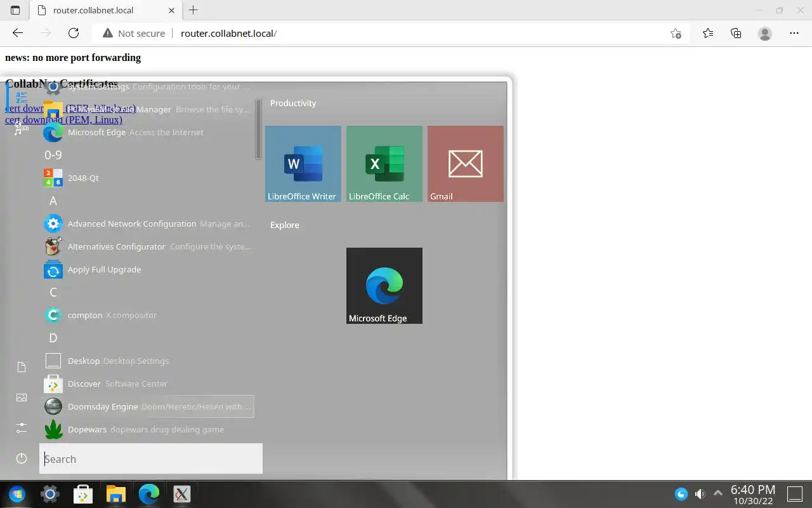
Task: Open file manager from taskbar
Action: pyautogui.click(x=116, y=494)
